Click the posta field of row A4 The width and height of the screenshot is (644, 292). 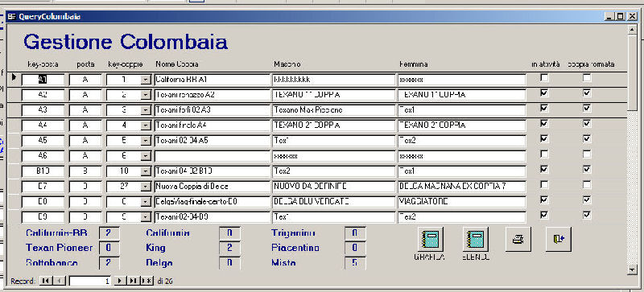[x=85, y=125]
